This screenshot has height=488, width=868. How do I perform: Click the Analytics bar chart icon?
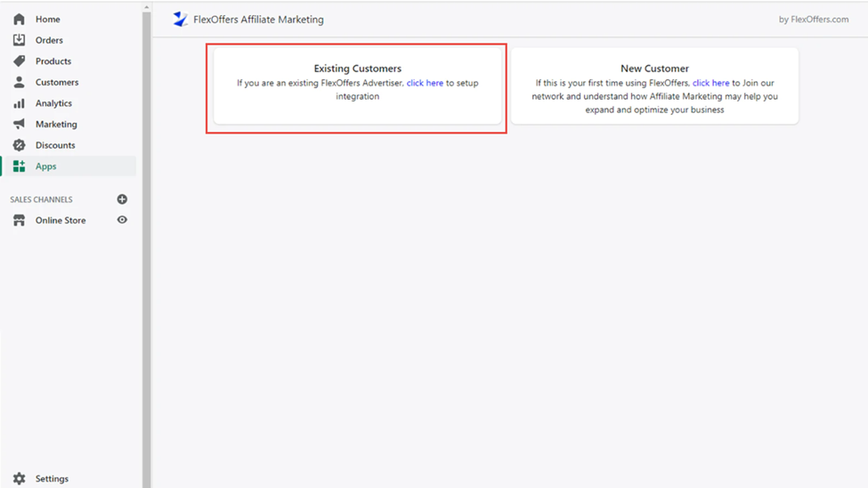(19, 103)
